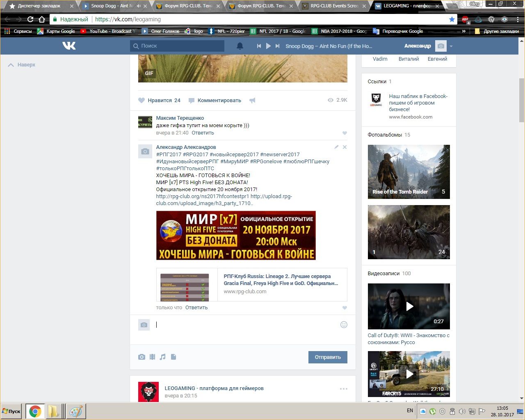
Task: Click the EN language indicator
Action: [x=410, y=411]
